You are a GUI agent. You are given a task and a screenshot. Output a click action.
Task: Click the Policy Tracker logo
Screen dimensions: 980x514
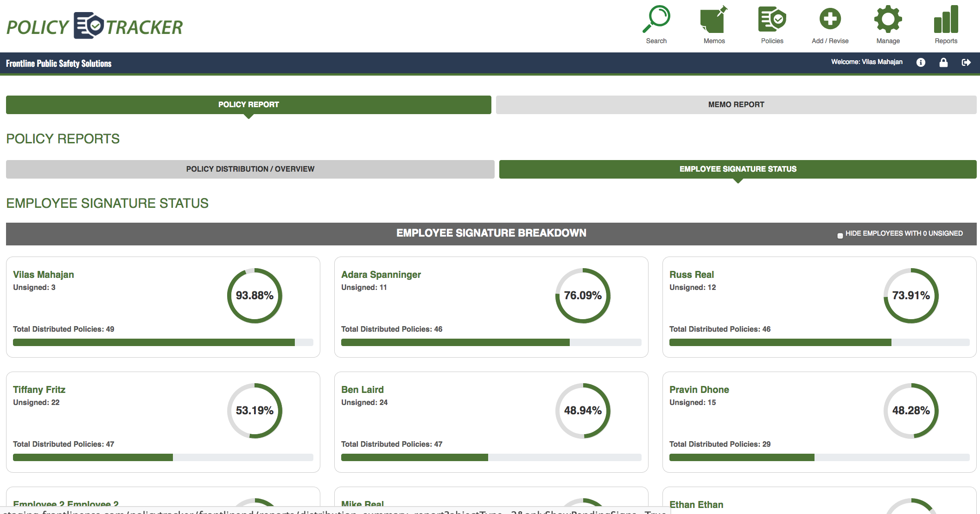(x=94, y=26)
